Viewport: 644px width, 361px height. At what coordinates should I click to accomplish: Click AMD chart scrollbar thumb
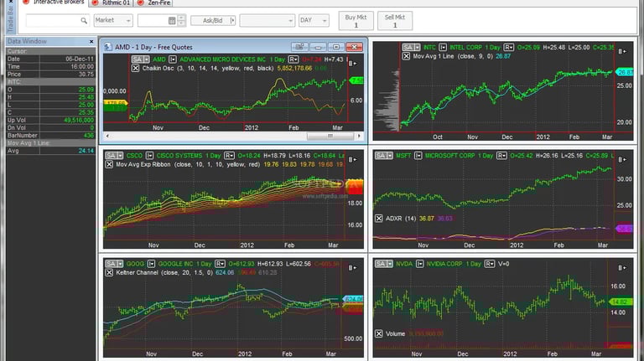pos(330,136)
